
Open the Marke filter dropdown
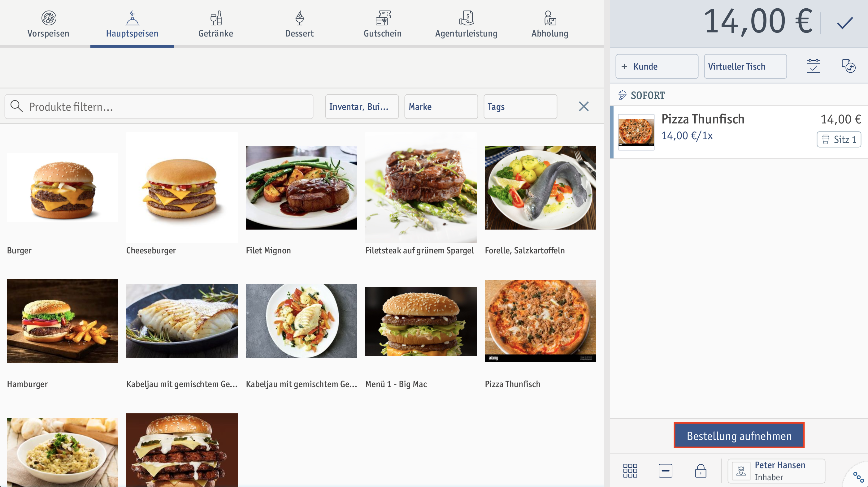click(x=441, y=106)
